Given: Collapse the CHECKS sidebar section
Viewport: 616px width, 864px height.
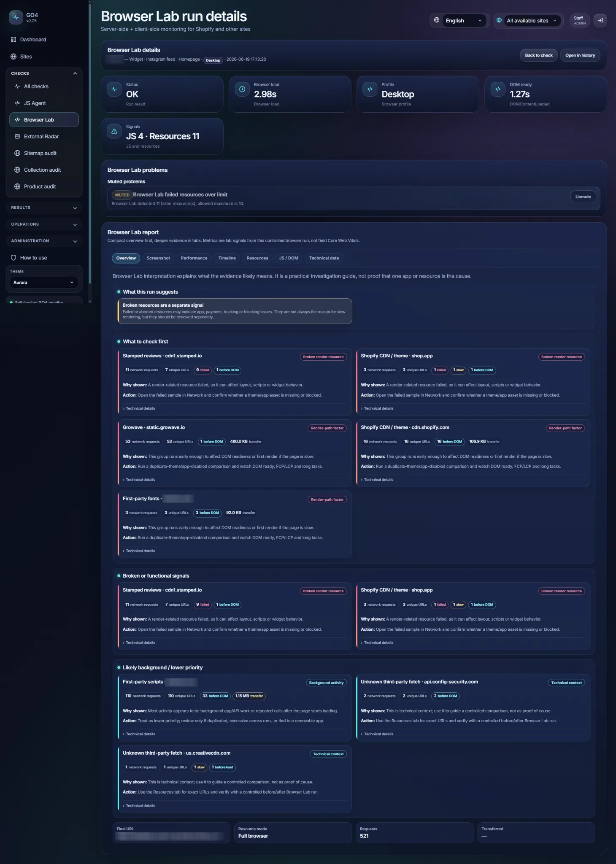Looking at the screenshot, I should click(44, 73).
